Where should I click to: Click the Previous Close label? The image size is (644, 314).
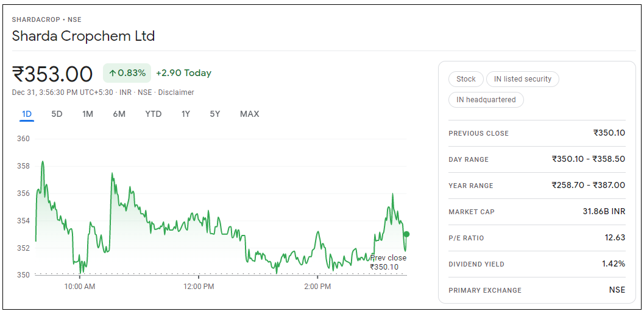(x=478, y=133)
